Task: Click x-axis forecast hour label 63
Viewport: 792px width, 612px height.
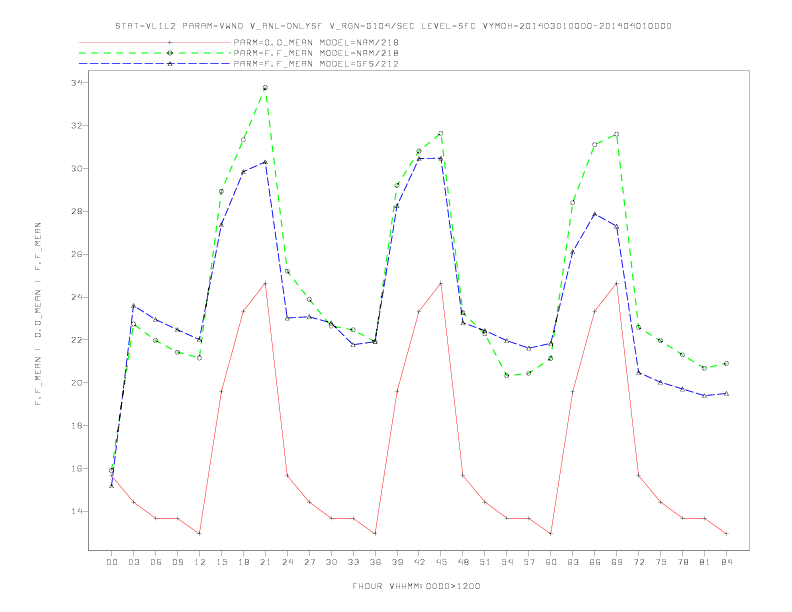Action: [x=573, y=562]
